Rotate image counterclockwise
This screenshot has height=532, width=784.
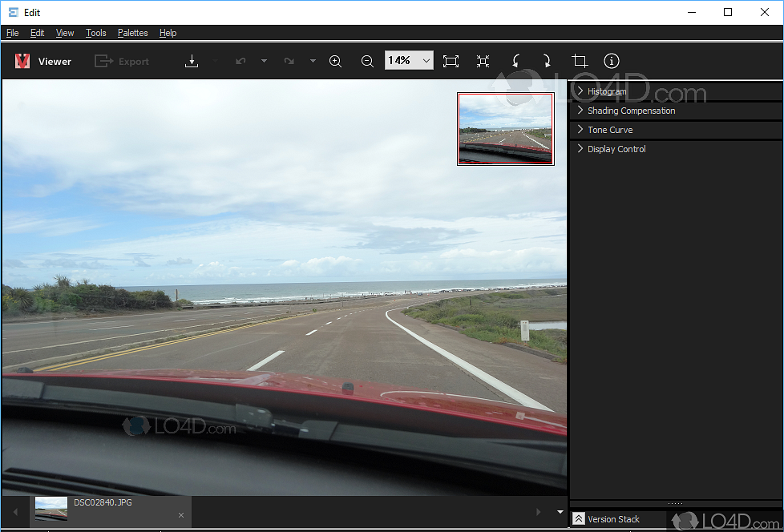[515, 61]
